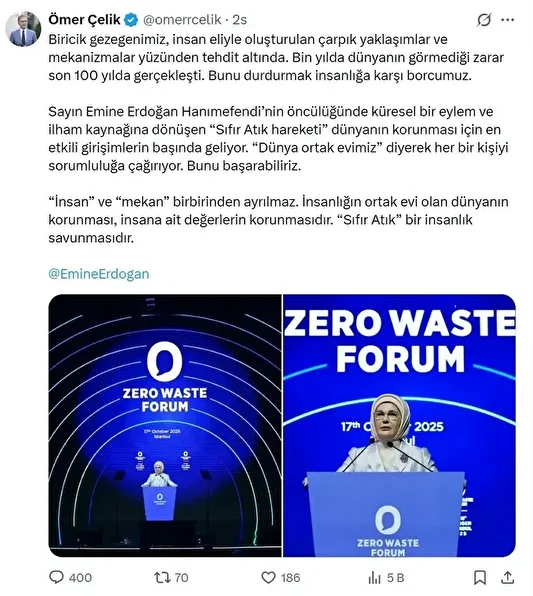Open Ömer Çelik's profile avatar
The image size is (533, 596).
[x=23, y=29]
